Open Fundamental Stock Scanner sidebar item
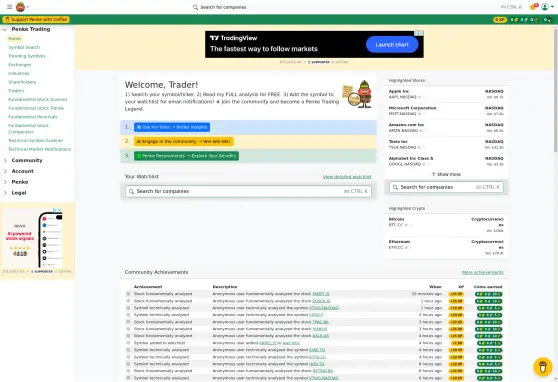The image size is (558, 382). click(38, 99)
